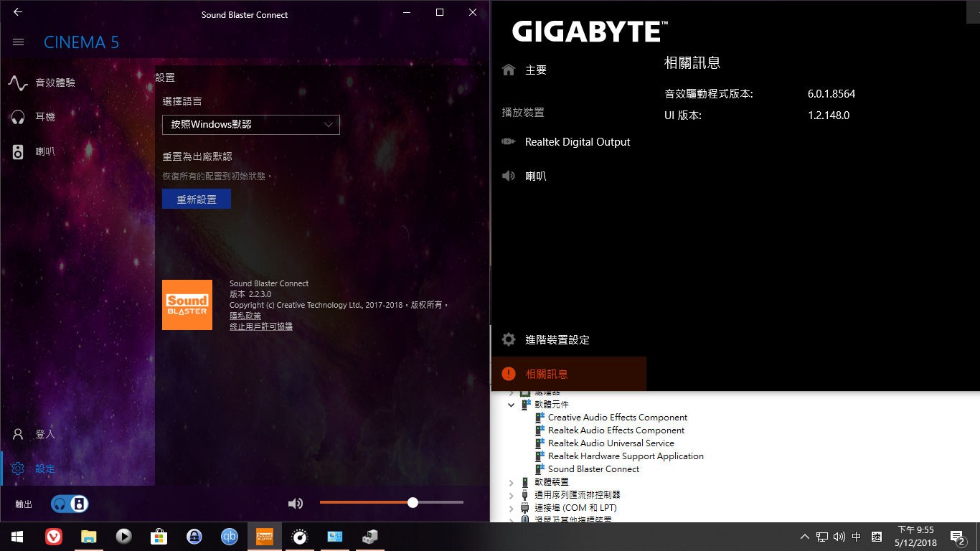This screenshot has width=980, height=551.
Task: Open the 耳機 headphones page
Action: pyautogui.click(x=77, y=117)
